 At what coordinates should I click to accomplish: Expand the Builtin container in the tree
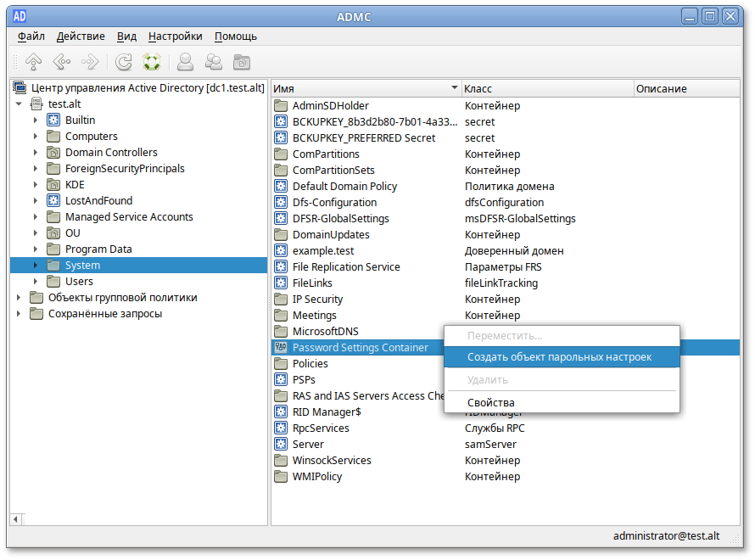pyautogui.click(x=35, y=120)
